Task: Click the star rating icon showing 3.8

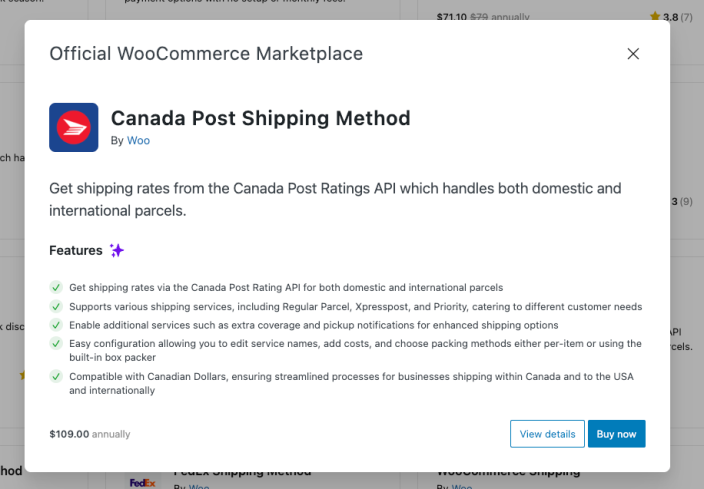Action: [x=654, y=16]
